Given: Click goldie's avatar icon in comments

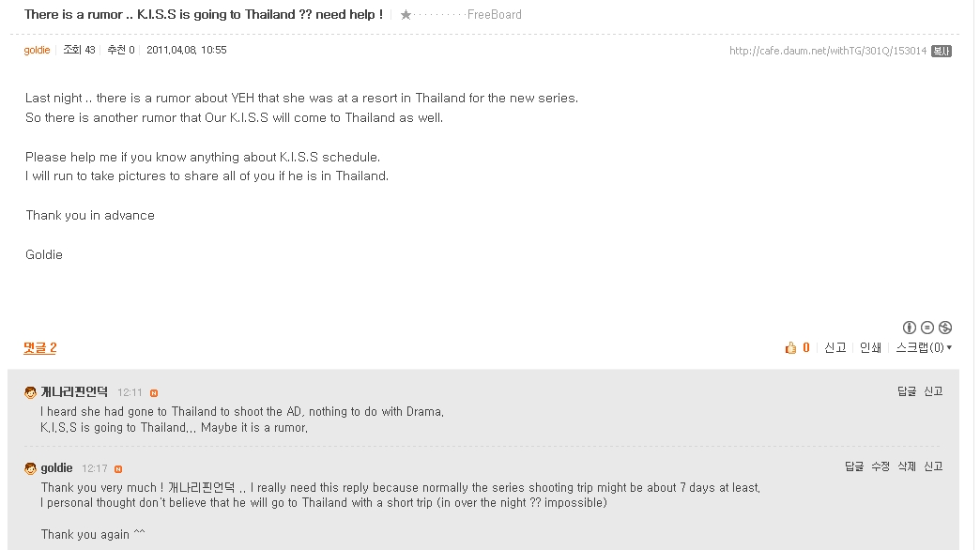Looking at the screenshot, I should 30,468.
